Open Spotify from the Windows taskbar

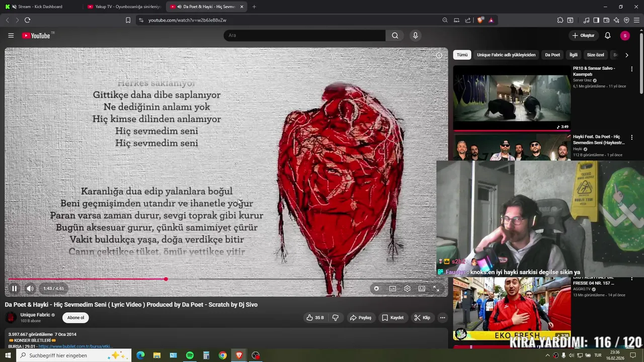pyautogui.click(x=190, y=355)
